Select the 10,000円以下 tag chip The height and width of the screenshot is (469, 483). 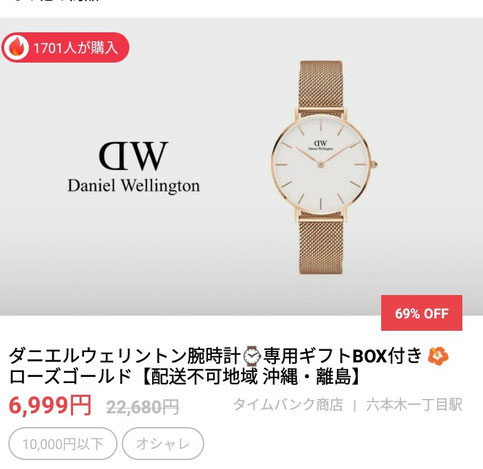tap(63, 444)
